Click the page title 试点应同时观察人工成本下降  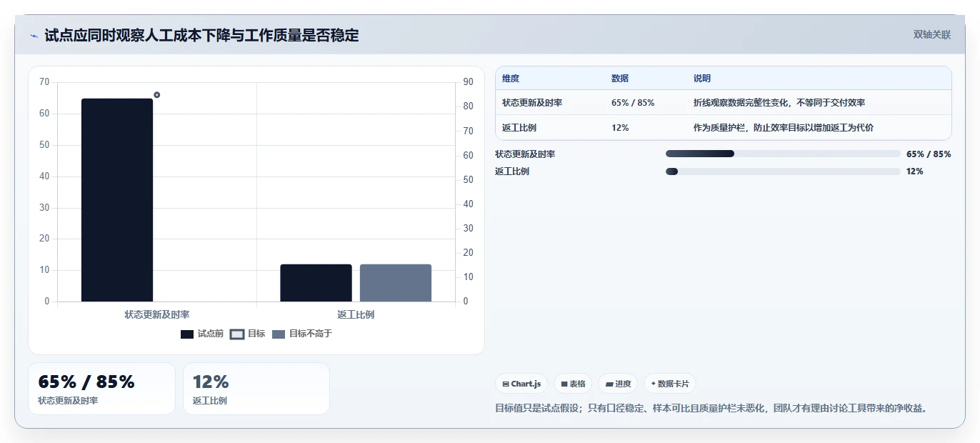pyautogui.click(x=202, y=35)
